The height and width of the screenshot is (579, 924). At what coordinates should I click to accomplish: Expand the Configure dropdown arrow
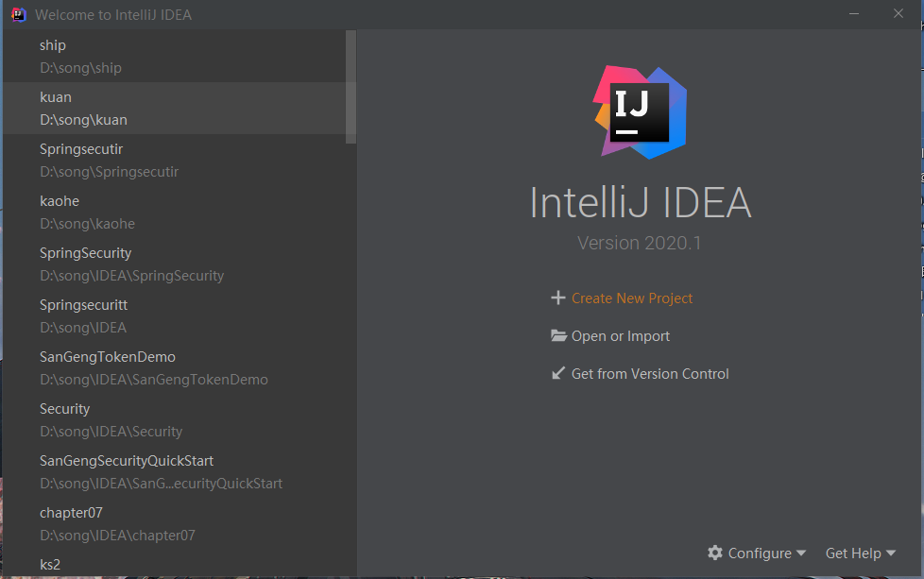tap(801, 553)
